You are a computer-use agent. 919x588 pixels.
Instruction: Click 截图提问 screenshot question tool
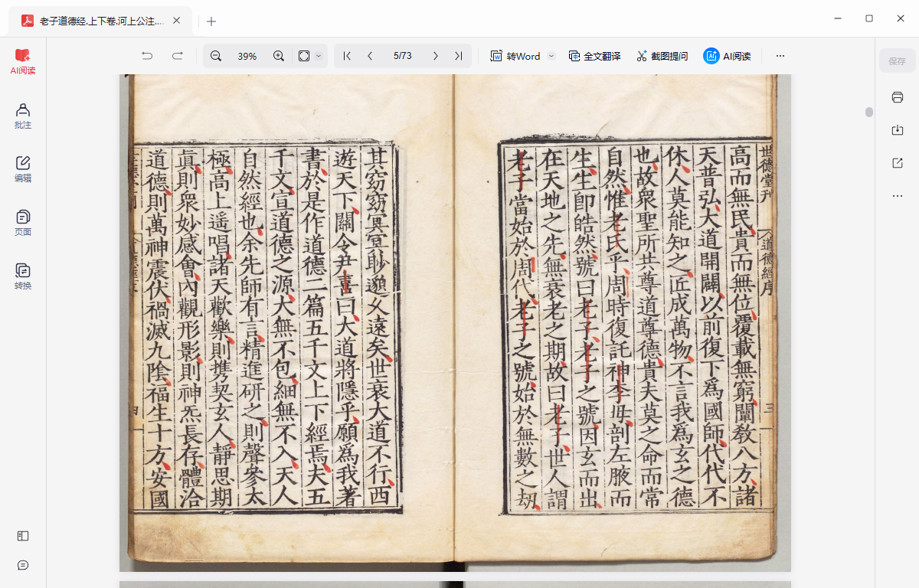(x=662, y=56)
